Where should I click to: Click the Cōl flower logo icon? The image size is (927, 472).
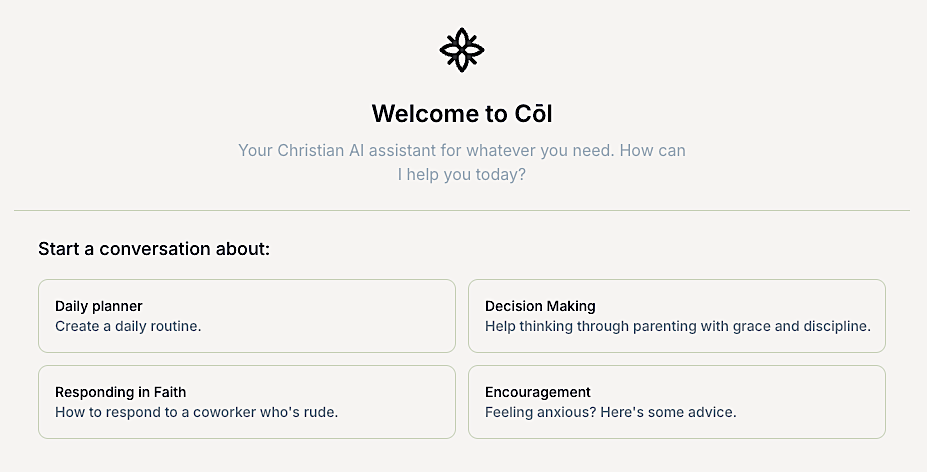point(462,50)
